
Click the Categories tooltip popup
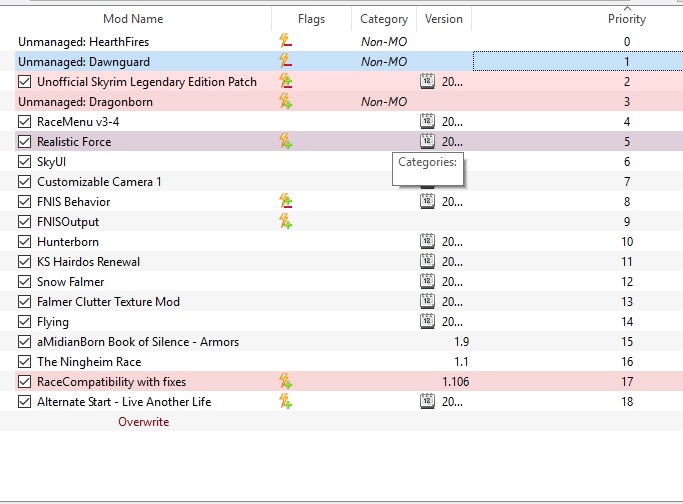(x=428, y=169)
